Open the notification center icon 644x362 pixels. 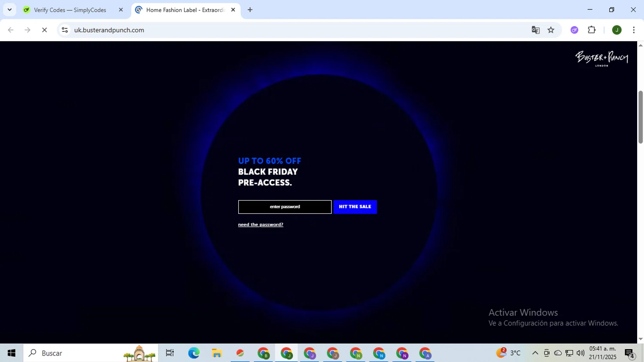(630, 353)
